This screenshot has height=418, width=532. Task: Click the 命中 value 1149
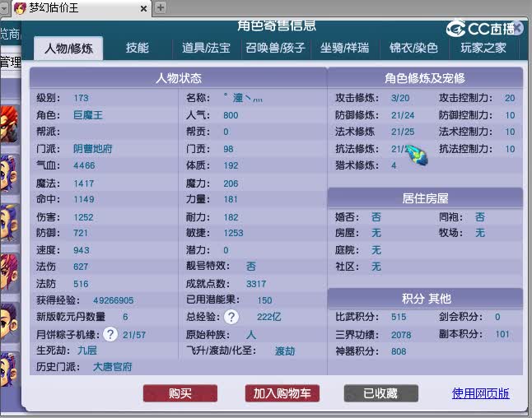pyautogui.click(x=84, y=199)
